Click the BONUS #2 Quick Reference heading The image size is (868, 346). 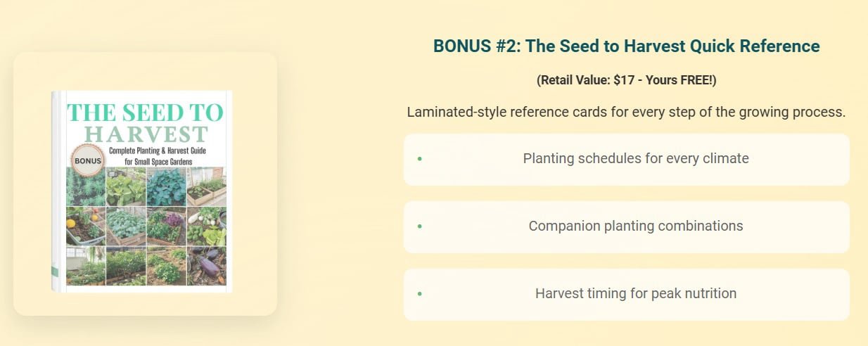point(626,46)
